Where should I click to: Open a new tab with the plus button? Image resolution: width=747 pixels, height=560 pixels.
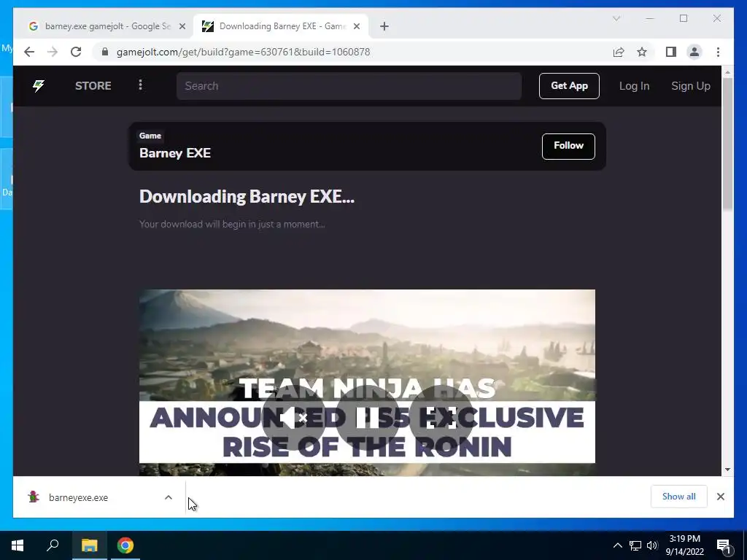(x=384, y=27)
